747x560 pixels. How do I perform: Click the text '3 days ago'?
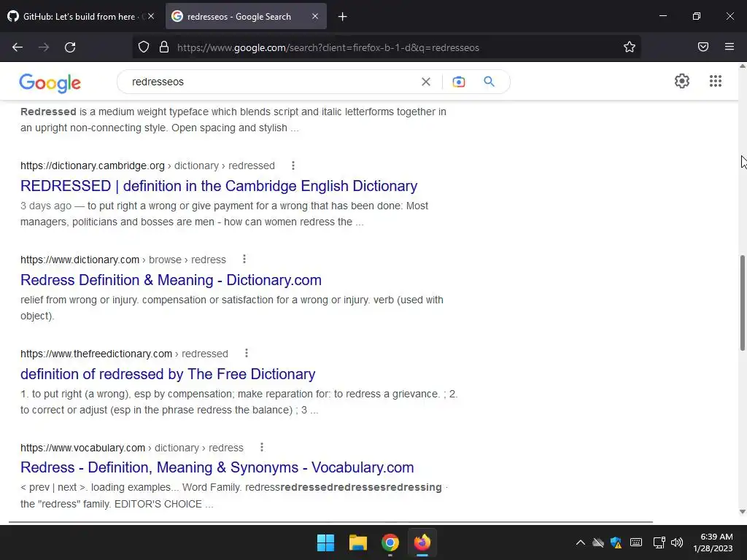coord(46,206)
